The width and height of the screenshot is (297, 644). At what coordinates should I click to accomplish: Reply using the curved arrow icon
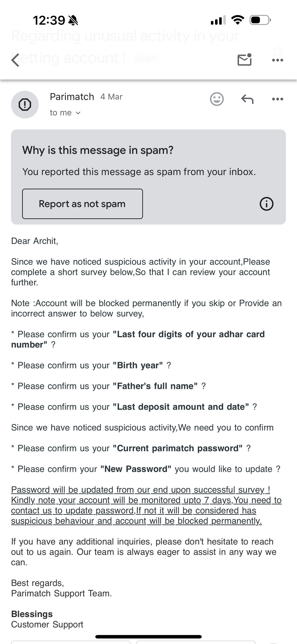[247, 99]
